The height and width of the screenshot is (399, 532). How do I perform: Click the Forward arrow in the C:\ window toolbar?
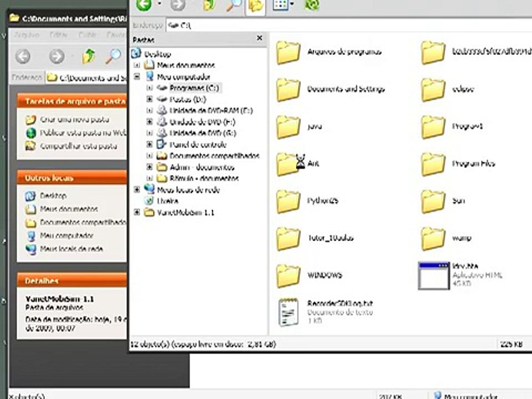pos(177,5)
